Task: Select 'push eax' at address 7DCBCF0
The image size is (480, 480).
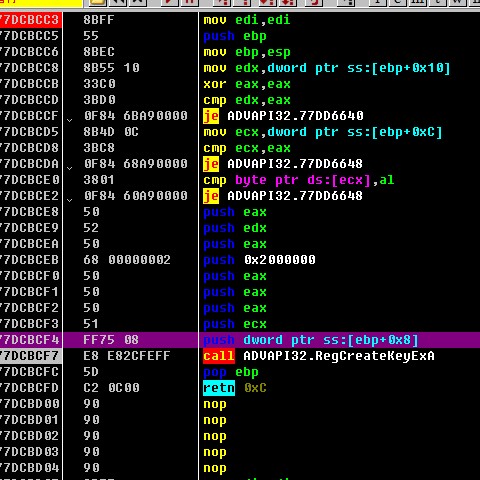Action: (x=235, y=276)
